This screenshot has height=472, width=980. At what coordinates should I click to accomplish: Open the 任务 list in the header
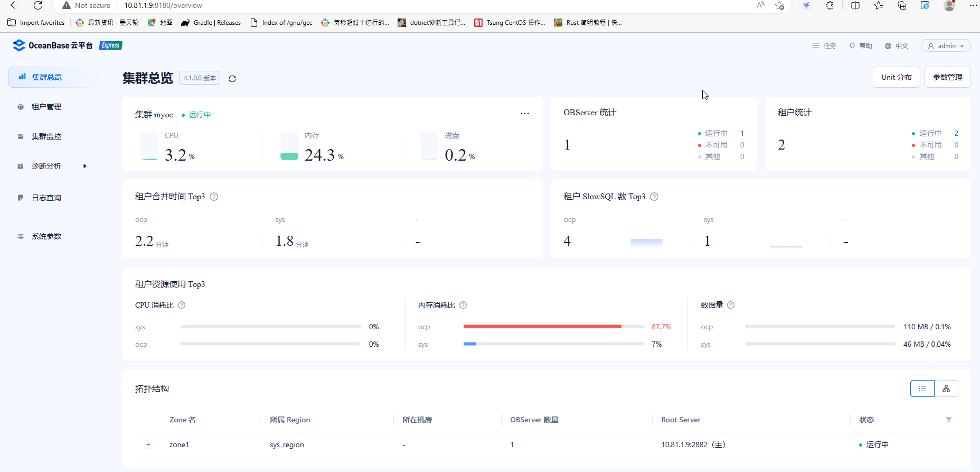824,46
